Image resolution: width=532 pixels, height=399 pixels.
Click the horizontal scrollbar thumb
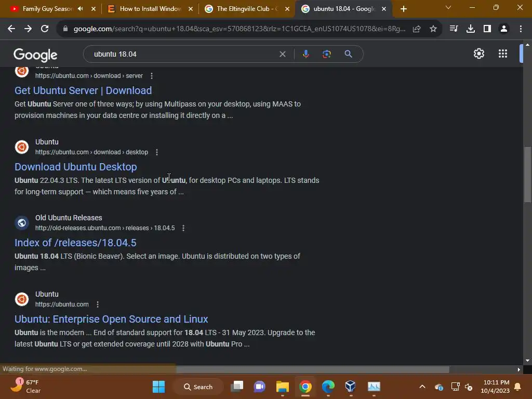coord(312,369)
